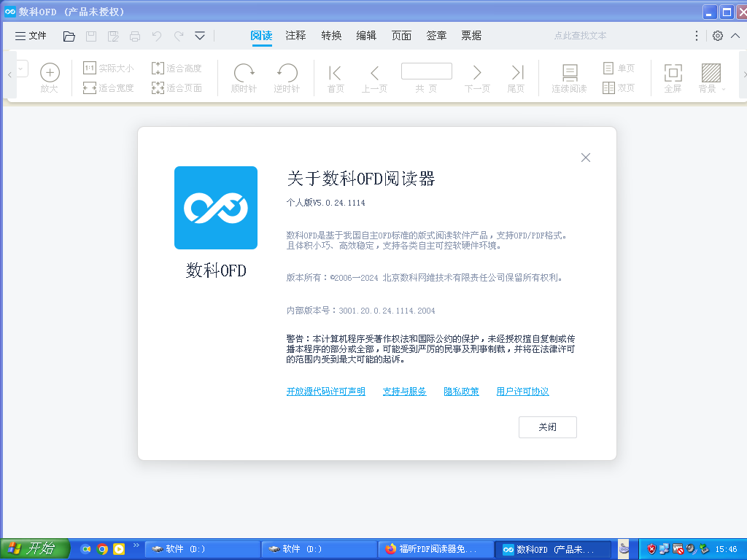Open the 文件 (File) menu
The width and height of the screenshot is (747, 560).
point(31,36)
